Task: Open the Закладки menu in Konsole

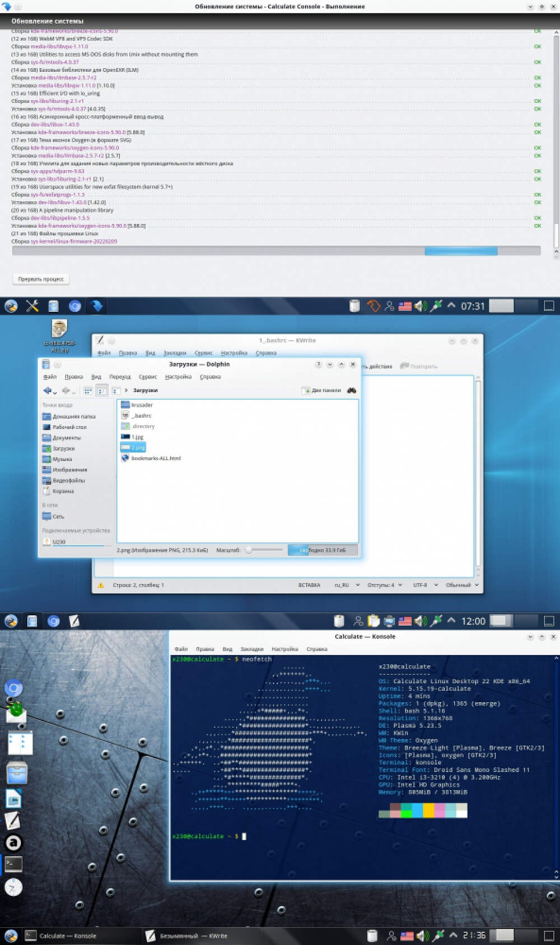Action: point(251,648)
